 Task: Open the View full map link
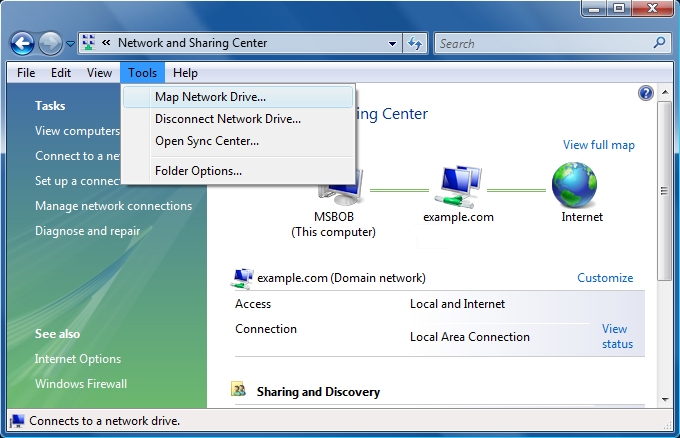pos(599,145)
